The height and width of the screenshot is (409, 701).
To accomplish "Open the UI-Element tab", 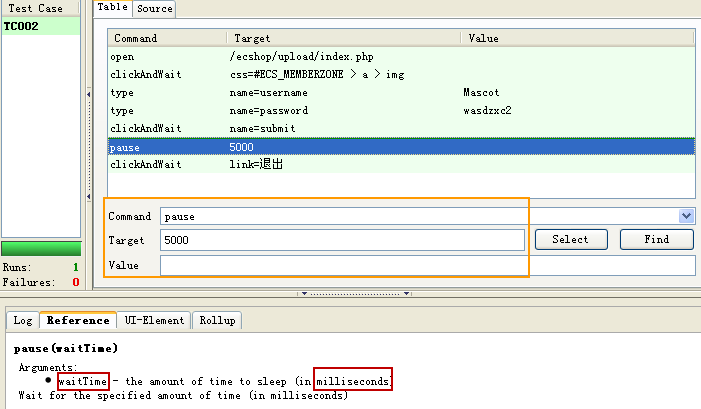I will coord(154,320).
